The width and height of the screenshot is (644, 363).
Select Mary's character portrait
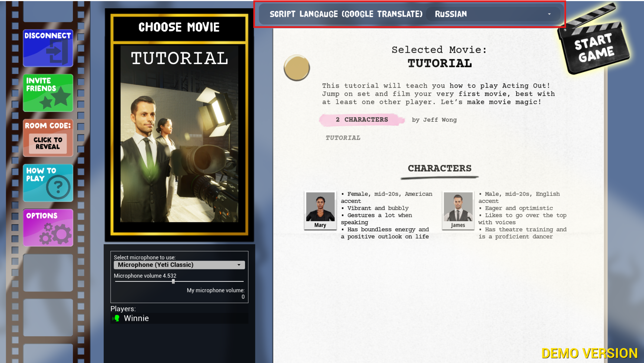(x=320, y=210)
